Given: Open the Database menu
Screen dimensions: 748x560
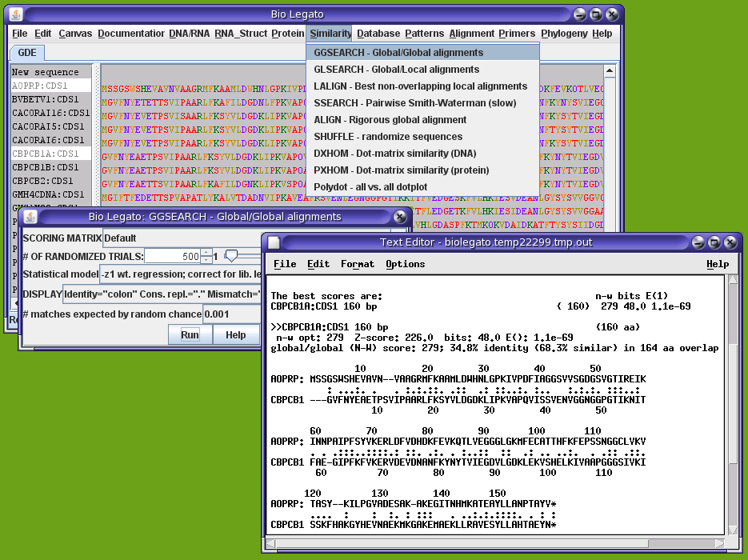Looking at the screenshot, I should click(378, 34).
